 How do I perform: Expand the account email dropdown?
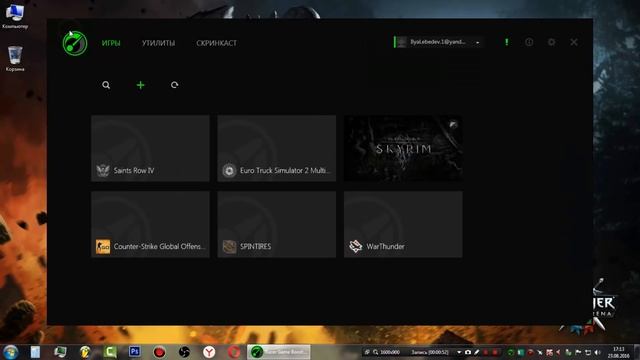point(478,42)
